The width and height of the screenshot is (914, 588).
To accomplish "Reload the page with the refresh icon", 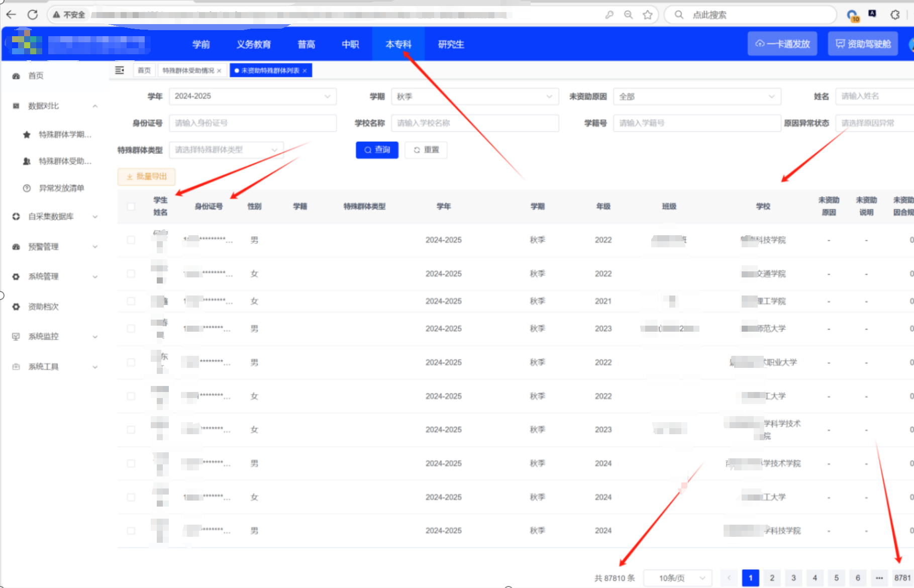I will (33, 15).
